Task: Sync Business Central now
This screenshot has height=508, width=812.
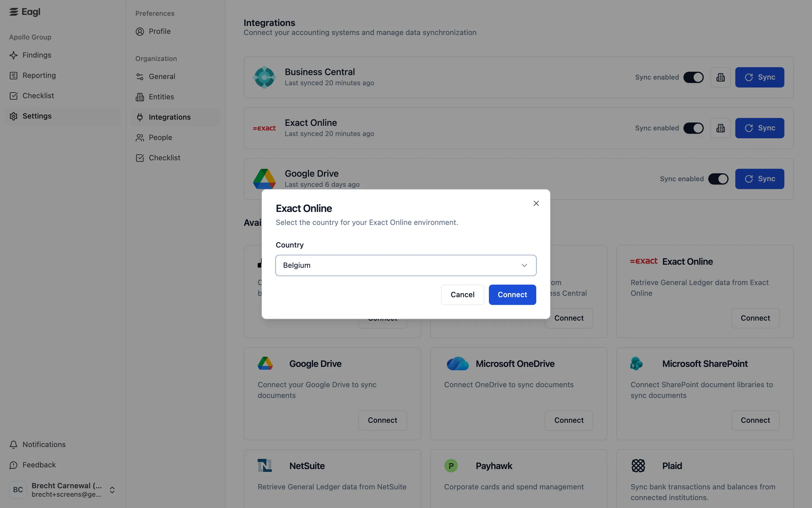Action: 760,77
